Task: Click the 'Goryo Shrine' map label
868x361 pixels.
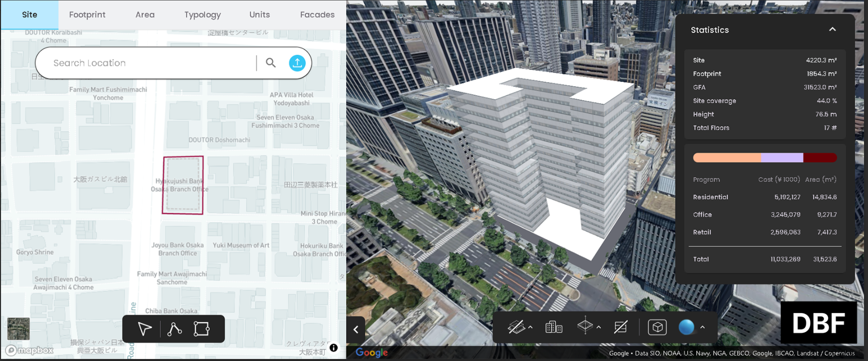Action: coord(35,252)
